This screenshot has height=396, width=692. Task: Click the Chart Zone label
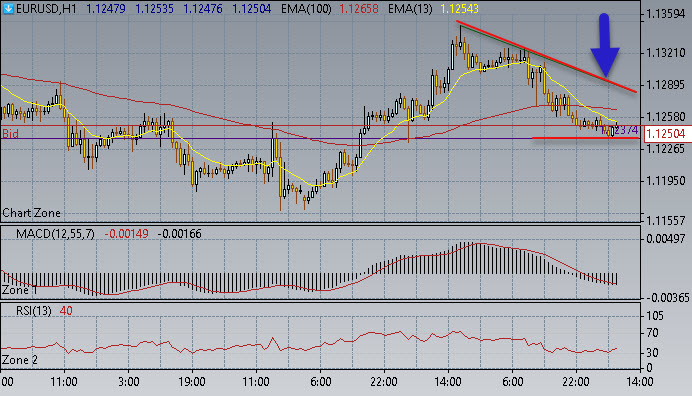31,213
